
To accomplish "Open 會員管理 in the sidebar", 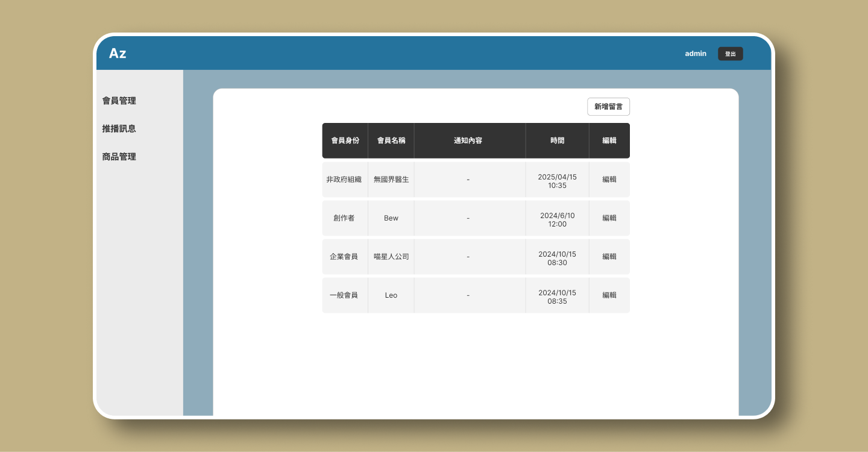I will point(119,101).
